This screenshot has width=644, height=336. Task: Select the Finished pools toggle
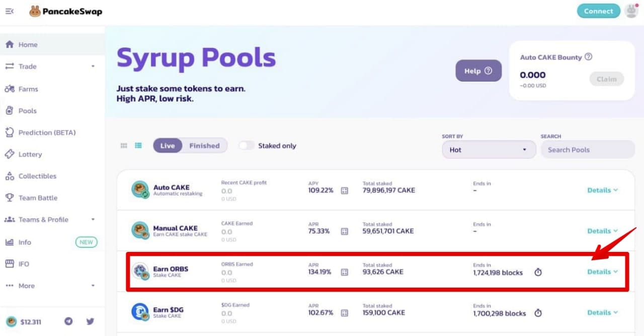204,146
